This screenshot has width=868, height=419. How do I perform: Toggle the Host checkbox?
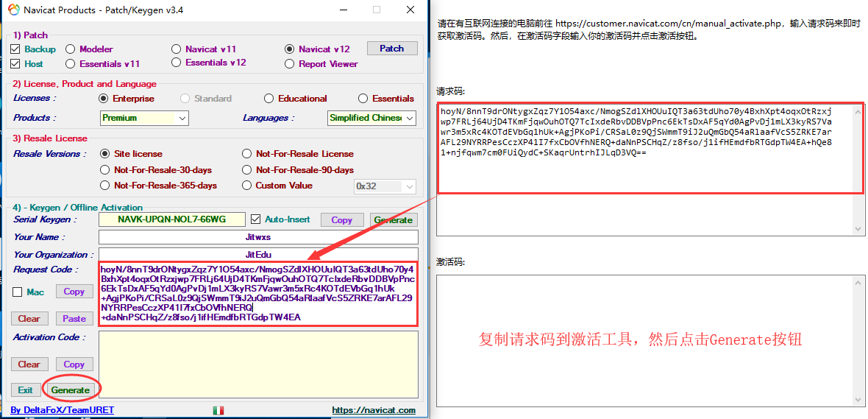coord(15,64)
